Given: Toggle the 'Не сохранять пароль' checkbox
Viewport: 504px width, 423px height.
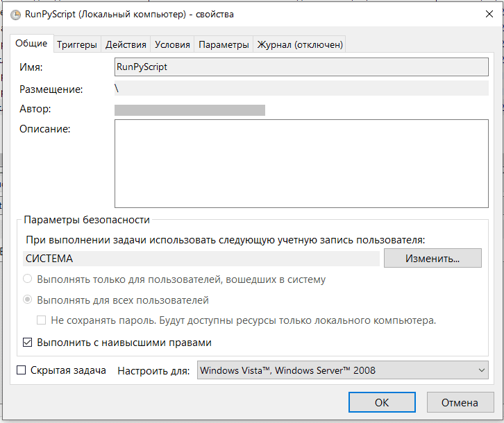Looking at the screenshot, I should [42, 320].
